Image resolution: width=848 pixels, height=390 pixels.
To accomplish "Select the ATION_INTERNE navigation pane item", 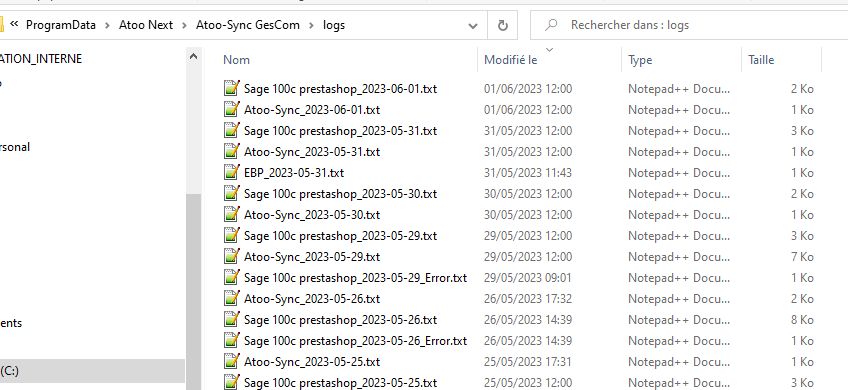I will click(x=41, y=59).
